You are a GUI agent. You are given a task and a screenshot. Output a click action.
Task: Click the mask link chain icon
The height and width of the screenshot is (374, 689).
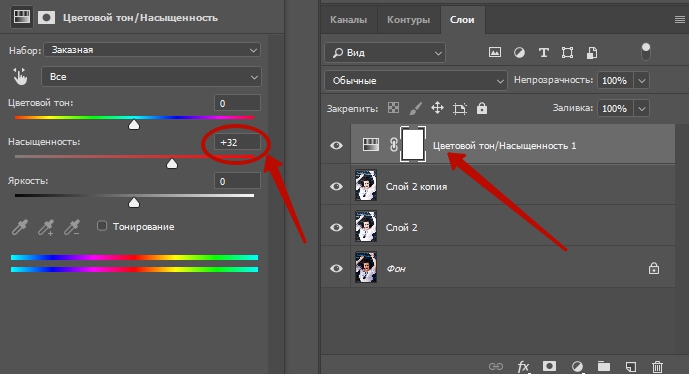point(394,145)
